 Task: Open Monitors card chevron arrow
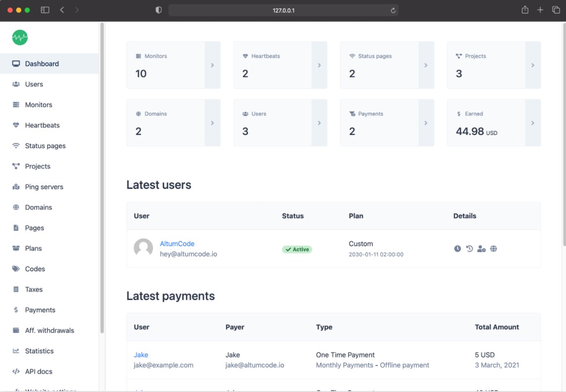point(212,65)
